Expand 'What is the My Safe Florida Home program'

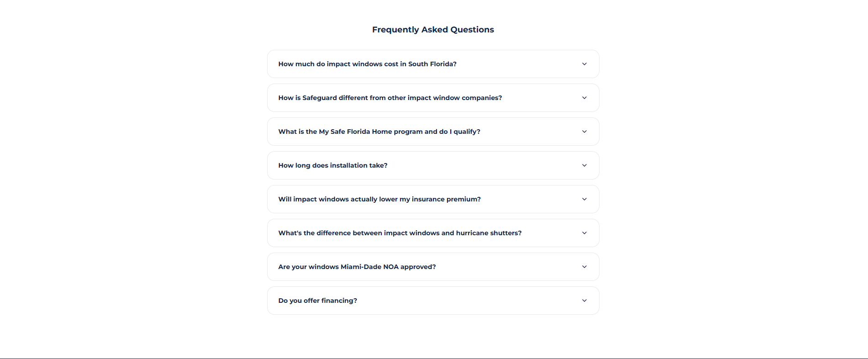click(x=379, y=132)
